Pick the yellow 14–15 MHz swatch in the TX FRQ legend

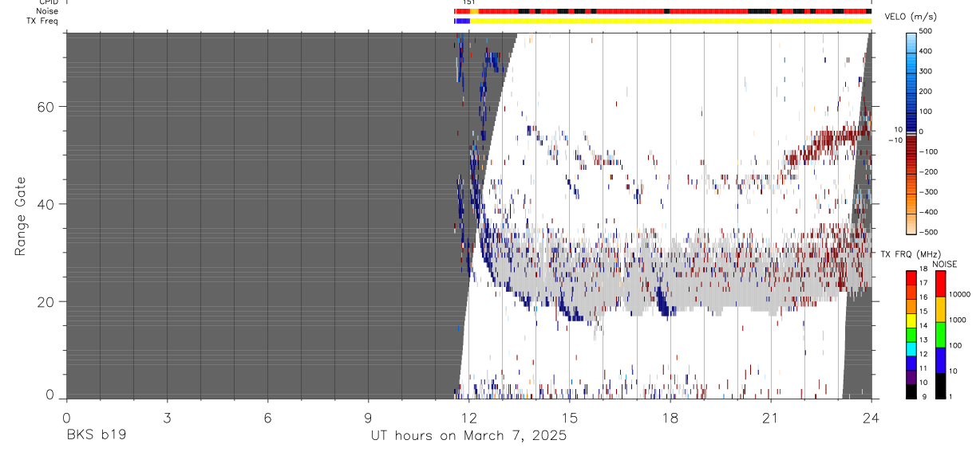point(911,320)
